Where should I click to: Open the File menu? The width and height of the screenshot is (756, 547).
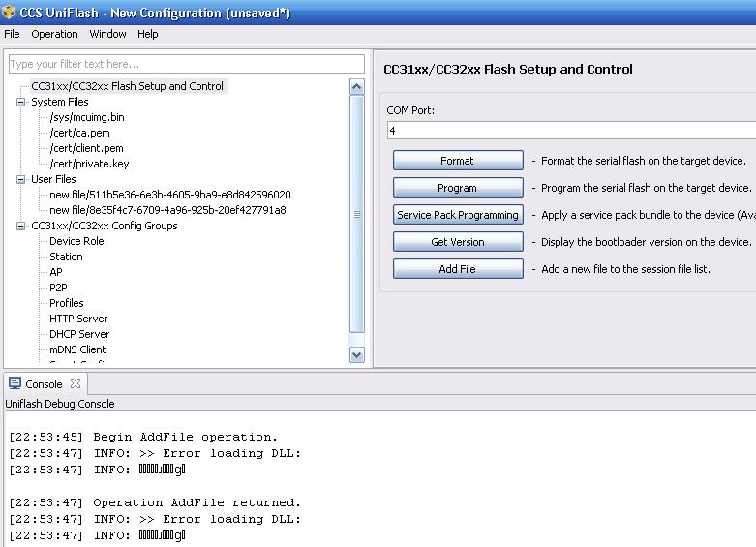click(12, 34)
